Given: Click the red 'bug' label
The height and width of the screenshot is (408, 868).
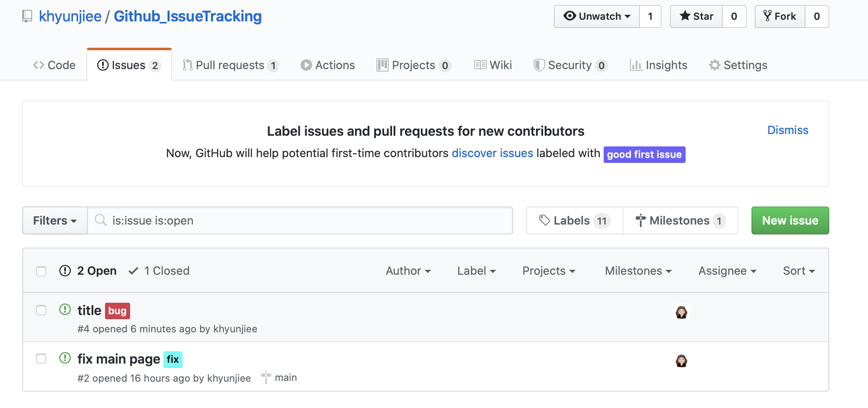Looking at the screenshot, I should tap(117, 311).
